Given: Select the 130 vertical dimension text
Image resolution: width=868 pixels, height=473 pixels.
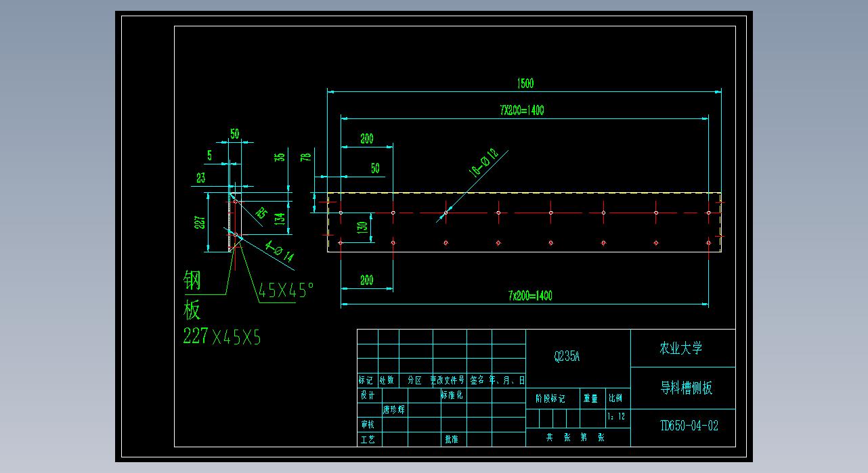Looking at the screenshot, I should point(363,227).
